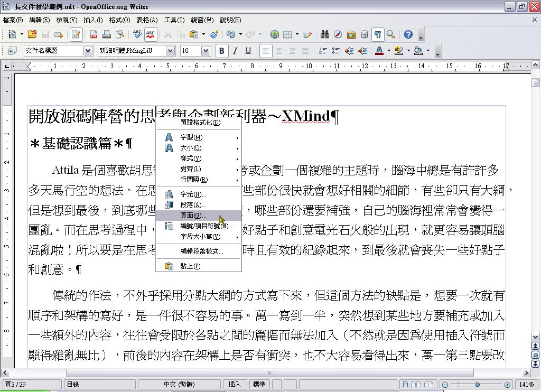Click the 插入 insert mode status field

(235, 385)
